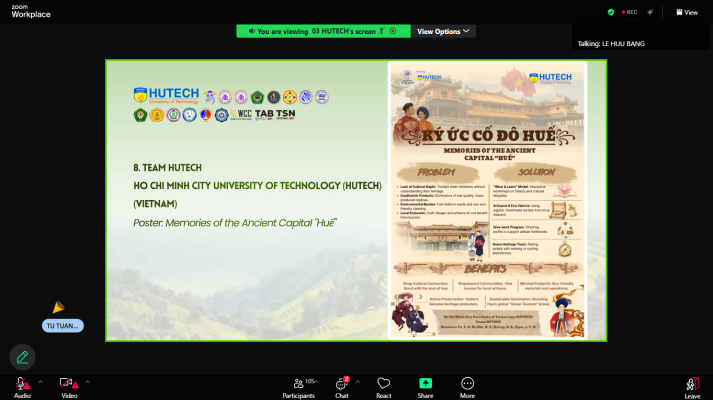
Task: Click the WCC logo on slide
Action: pos(241,114)
